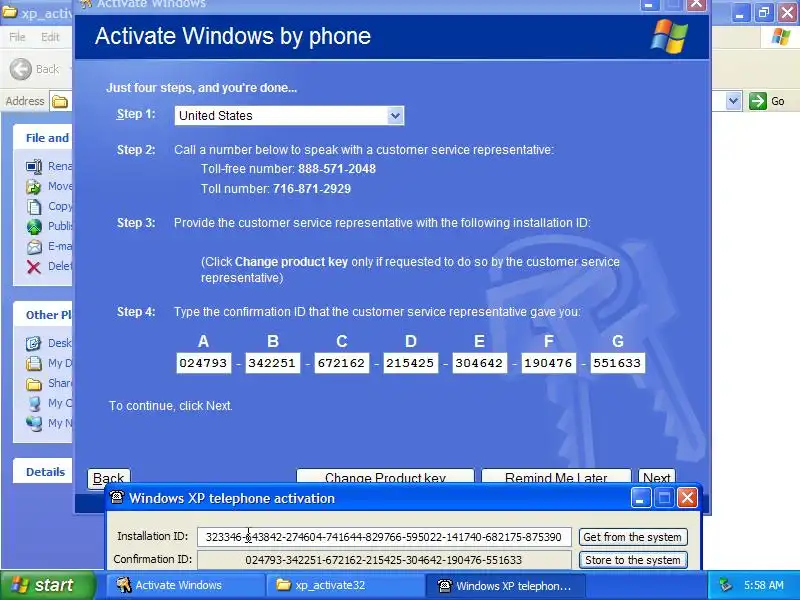
Task: Open Edit menu in Explorer window
Action: click(50, 37)
